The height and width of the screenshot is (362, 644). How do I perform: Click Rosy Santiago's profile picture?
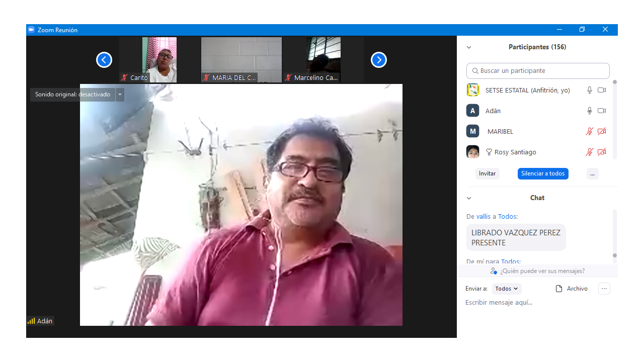point(473,152)
